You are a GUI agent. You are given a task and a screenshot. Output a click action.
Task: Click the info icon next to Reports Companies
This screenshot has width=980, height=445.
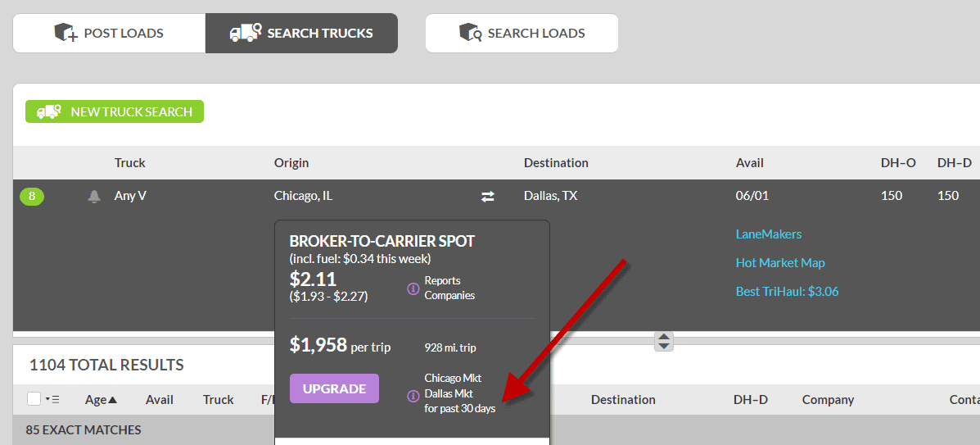pos(413,288)
